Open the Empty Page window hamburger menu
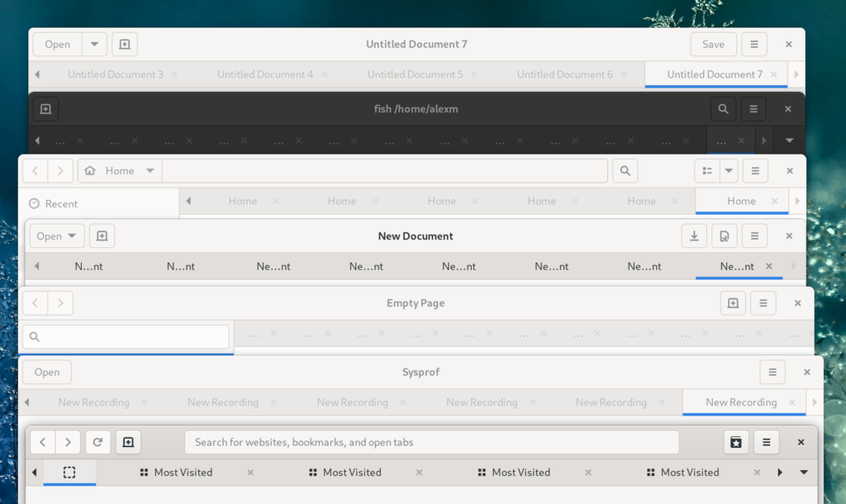The image size is (846, 504). (763, 302)
